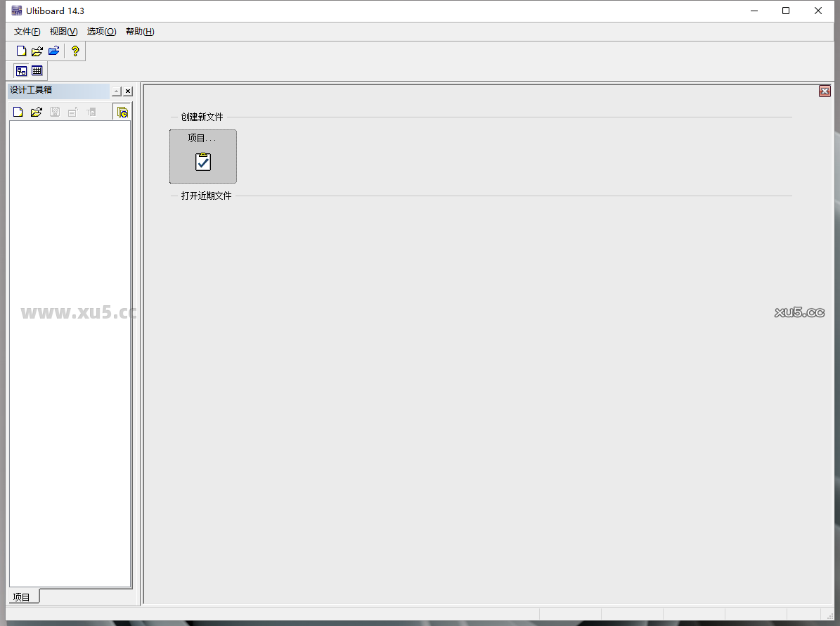This screenshot has width=840, height=626.
Task: Select the new document icon in the design toolbox
Action: (17, 111)
